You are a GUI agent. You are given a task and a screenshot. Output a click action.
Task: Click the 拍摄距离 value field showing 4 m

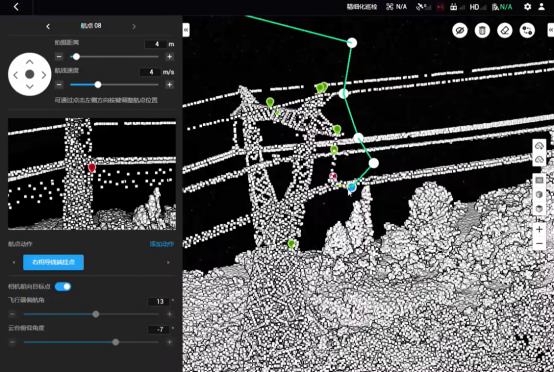[x=155, y=44]
